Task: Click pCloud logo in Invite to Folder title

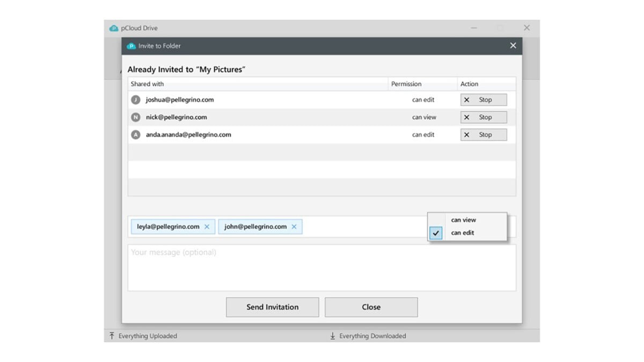Action: pyautogui.click(x=131, y=46)
